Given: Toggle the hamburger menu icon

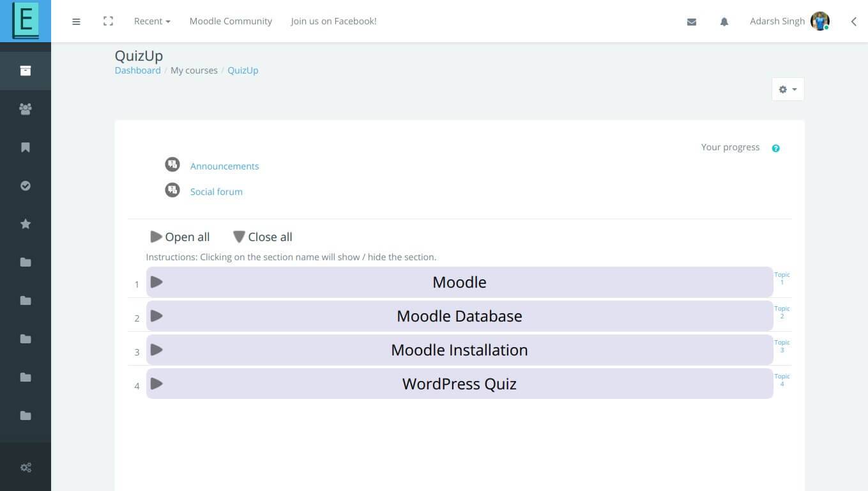Looking at the screenshot, I should 76,21.
